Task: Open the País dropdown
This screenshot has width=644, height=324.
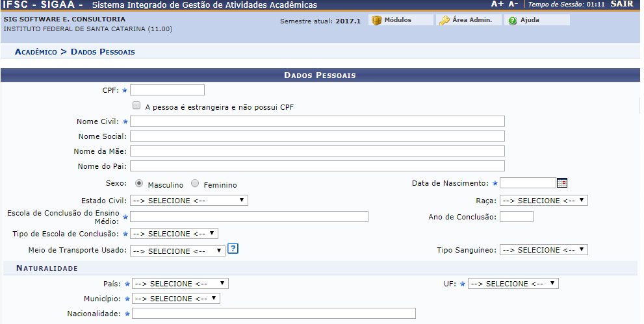Action: (x=180, y=284)
